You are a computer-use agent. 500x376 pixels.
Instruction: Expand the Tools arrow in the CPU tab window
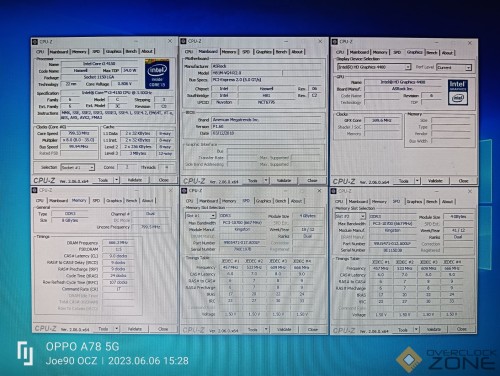[x=117, y=180]
